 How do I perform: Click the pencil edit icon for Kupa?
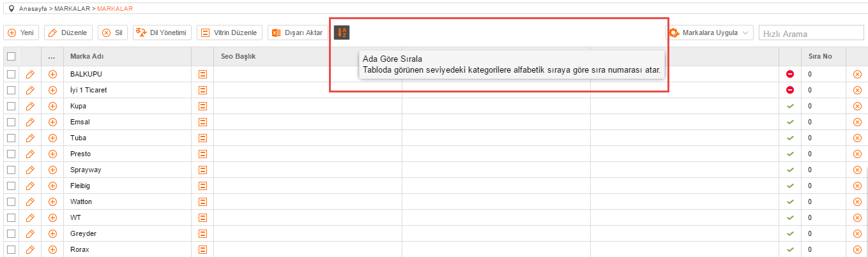click(x=29, y=106)
